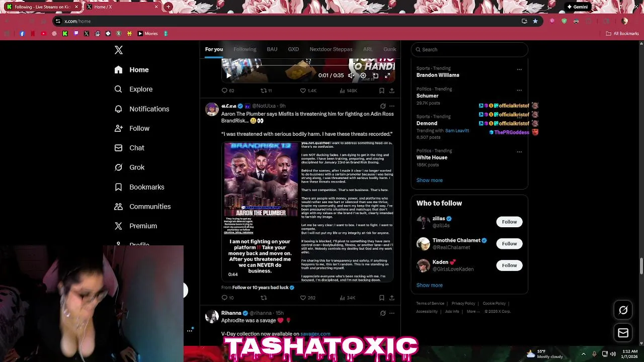Screen dimensions: 644x362
Task: Focus the X Search box
Action: click(x=469, y=49)
